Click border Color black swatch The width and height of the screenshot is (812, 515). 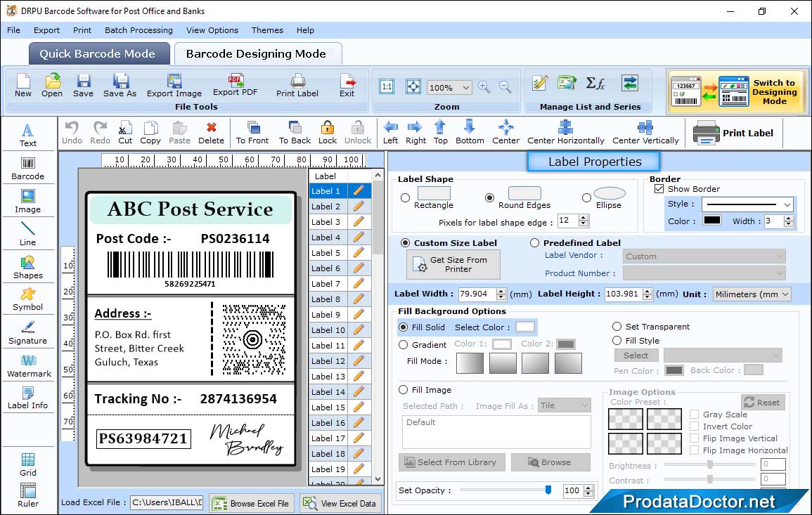(x=711, y=220)
